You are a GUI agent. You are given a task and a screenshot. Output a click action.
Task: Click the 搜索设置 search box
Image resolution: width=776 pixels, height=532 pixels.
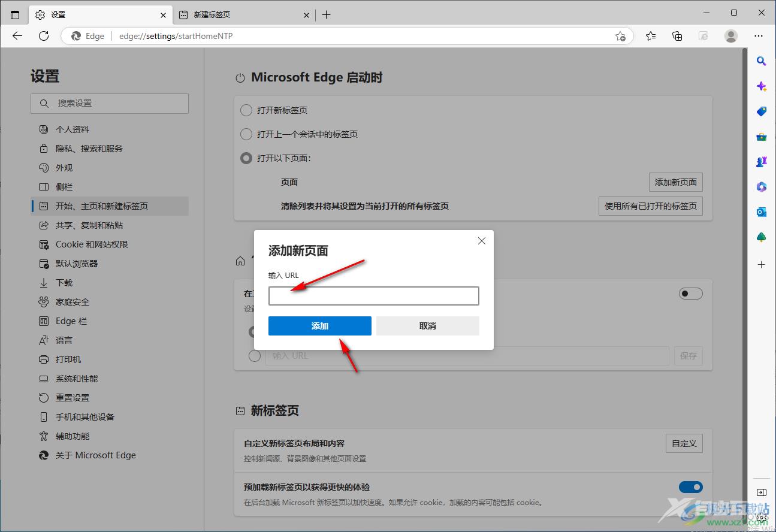click(110, 104)
